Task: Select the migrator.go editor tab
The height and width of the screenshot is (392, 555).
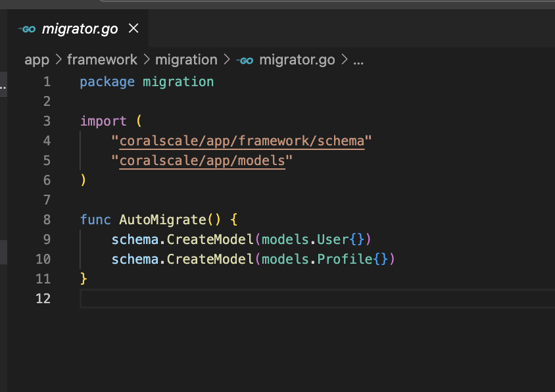Action: 78,28
